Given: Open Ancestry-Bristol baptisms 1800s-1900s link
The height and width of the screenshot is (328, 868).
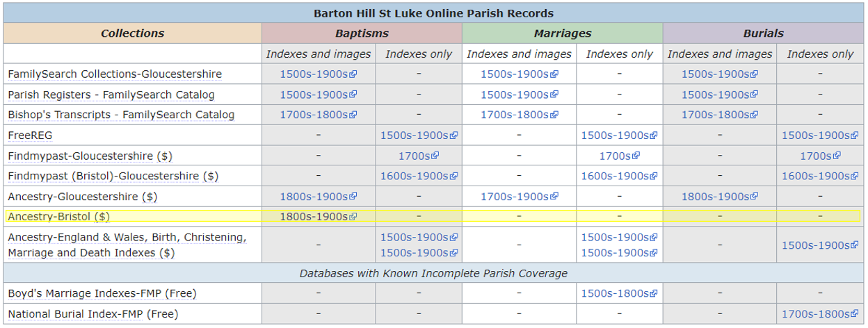Looking at the screenshot, I should pos(319,217).
